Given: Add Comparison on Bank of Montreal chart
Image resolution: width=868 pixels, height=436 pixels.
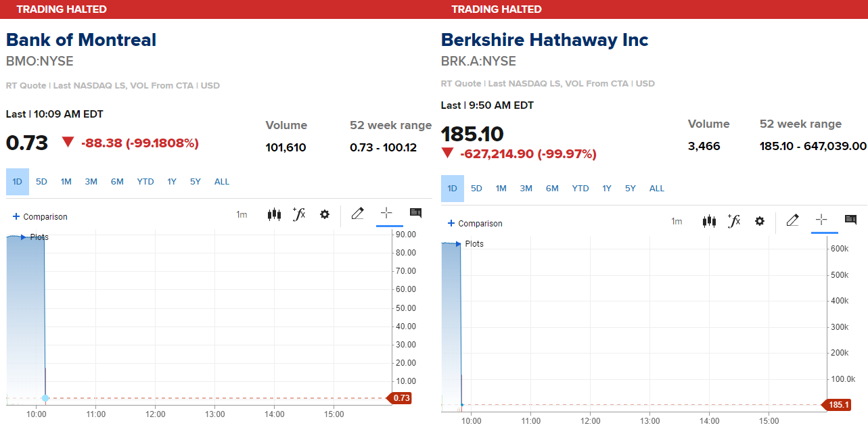Looking at the screenshot, I should click(x=41, y=217).
